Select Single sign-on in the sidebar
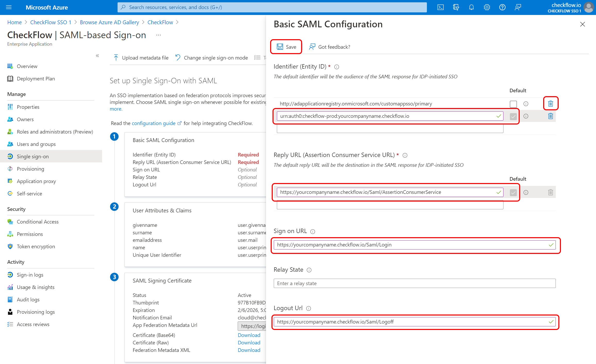Image resolution: width=596 pixels, height=364 pixels. coord(51,156)
